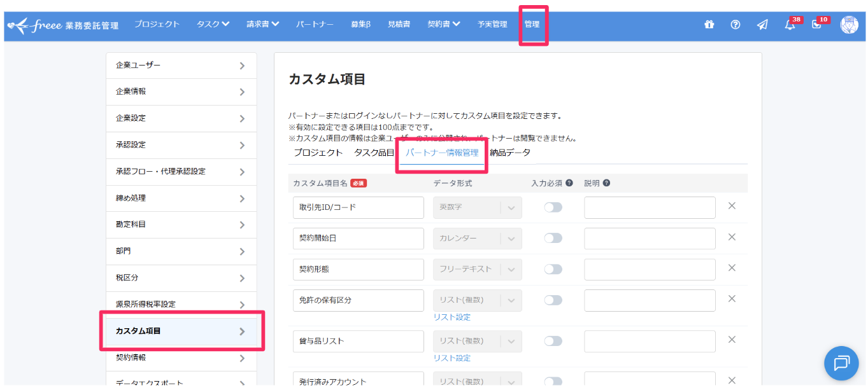
Task: Switch to the プロジェクト custom item tab
Action: 318,153
